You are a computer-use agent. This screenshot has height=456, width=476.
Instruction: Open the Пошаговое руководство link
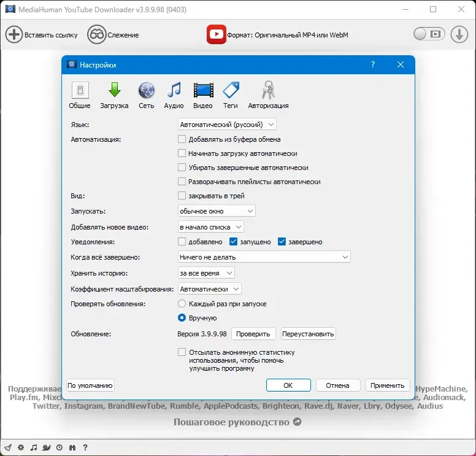click(x=237, y=422)
